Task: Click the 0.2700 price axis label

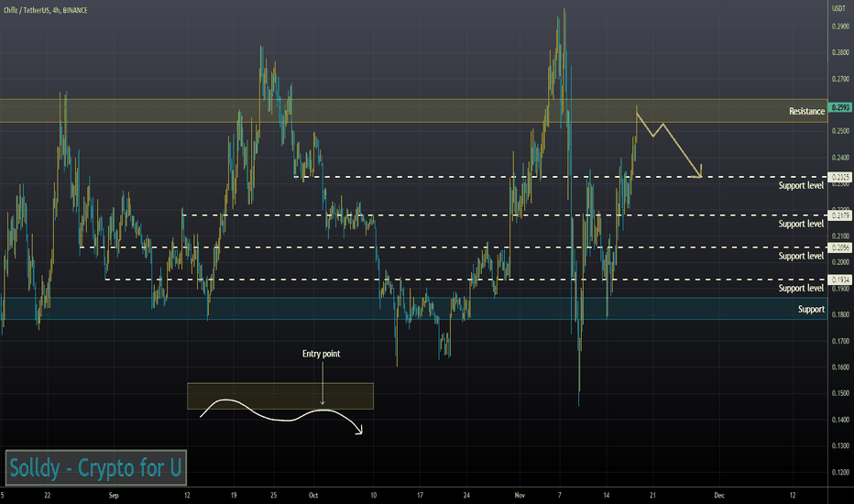Action: pos(840,79)
